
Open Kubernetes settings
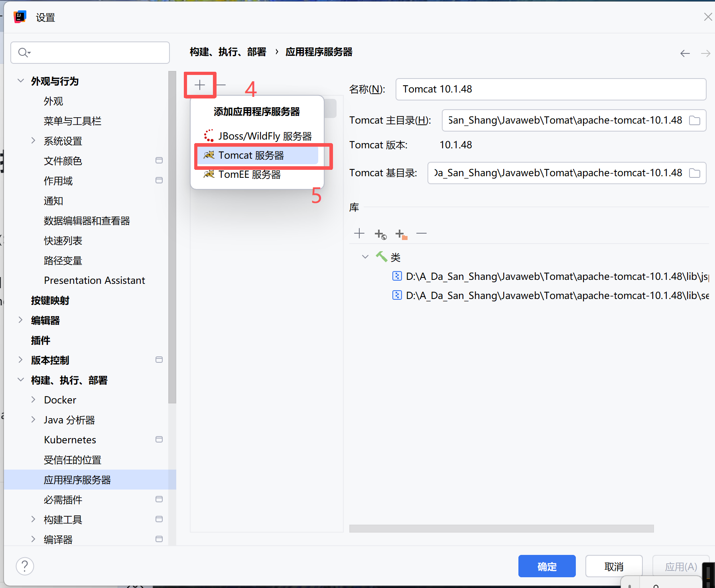pyautogui.click(x=70, y=440)
